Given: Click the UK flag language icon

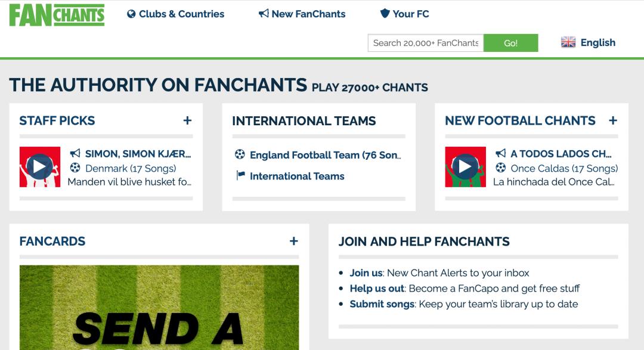Looking at the screenshot, I should coord(568,42).
